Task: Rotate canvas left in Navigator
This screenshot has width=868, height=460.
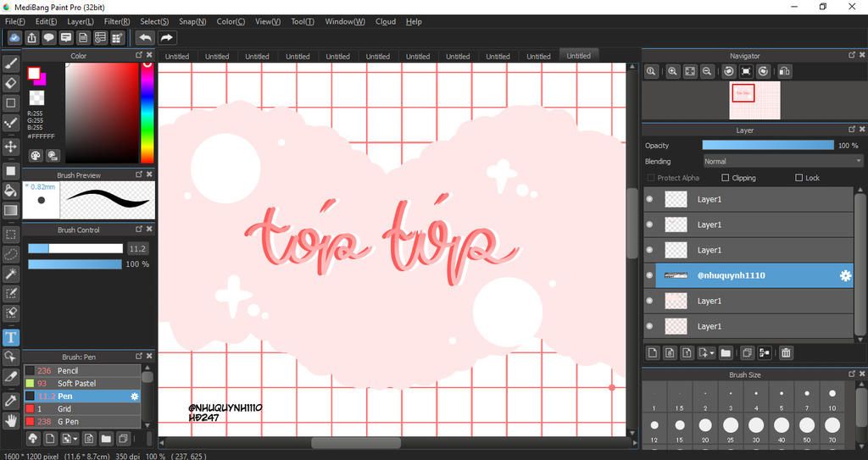Action: (729, 71)
